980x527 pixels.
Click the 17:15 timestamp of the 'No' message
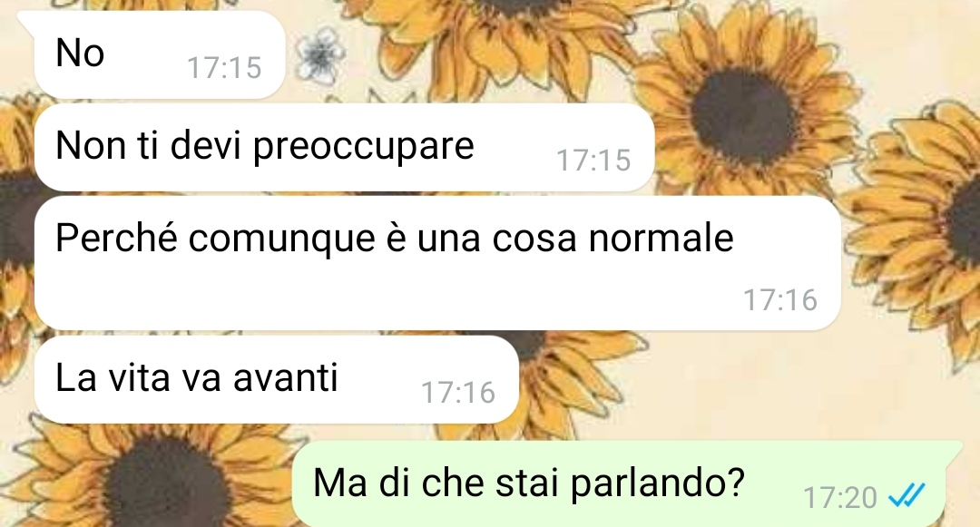[x=224, y=67]
